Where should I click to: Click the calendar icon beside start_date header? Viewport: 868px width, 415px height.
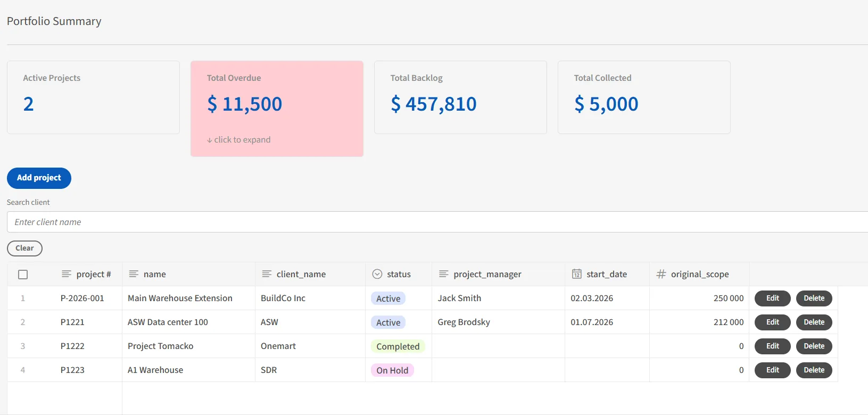tap(577, 274)
